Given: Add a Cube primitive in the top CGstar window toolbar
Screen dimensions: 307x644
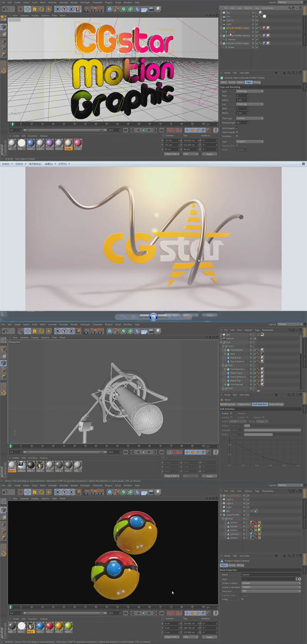Looking at the screenshot, I should tap(110, 8).
